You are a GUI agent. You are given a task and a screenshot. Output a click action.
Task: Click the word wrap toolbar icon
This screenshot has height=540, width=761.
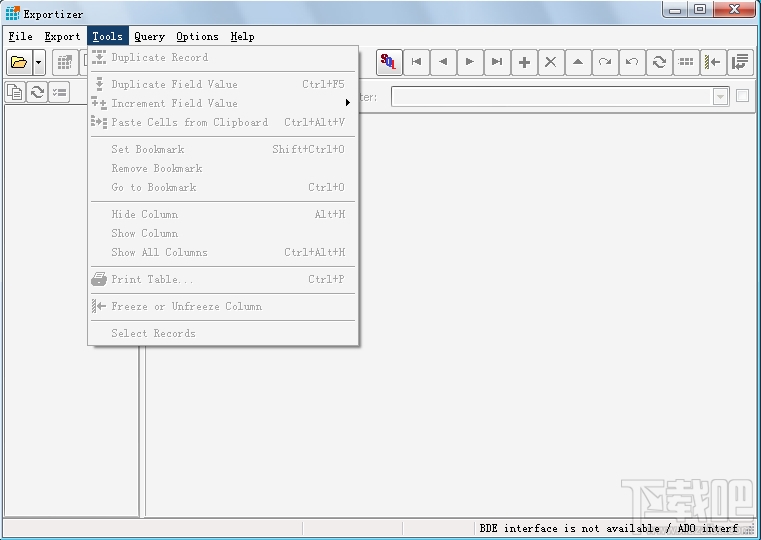pos(740,62)
